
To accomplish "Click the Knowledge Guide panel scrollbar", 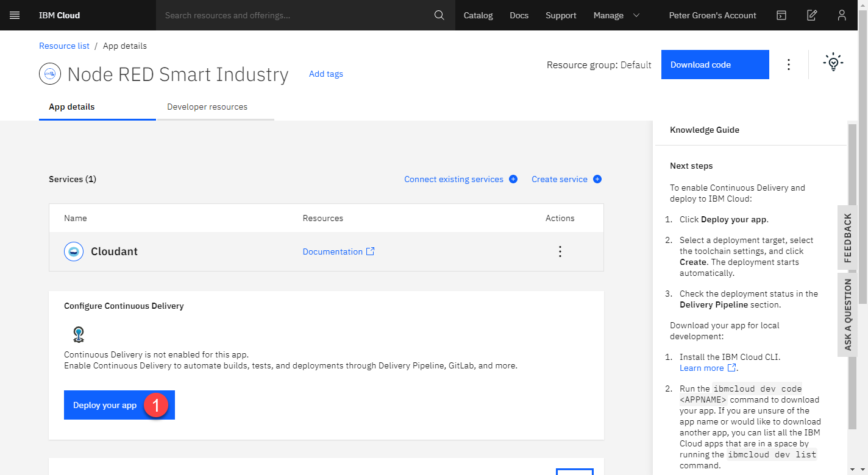I will click(x=852, y=277).
